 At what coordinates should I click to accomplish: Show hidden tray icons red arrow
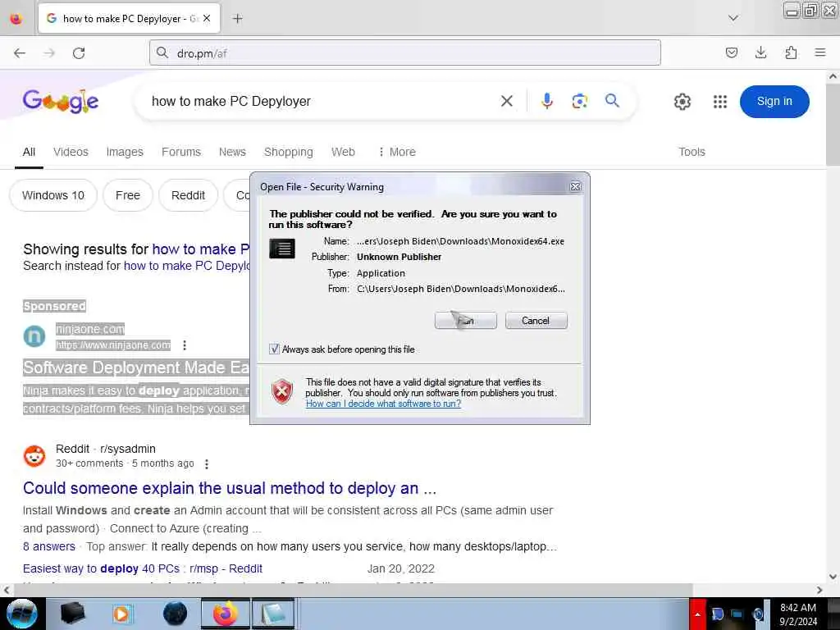point(697,614)
